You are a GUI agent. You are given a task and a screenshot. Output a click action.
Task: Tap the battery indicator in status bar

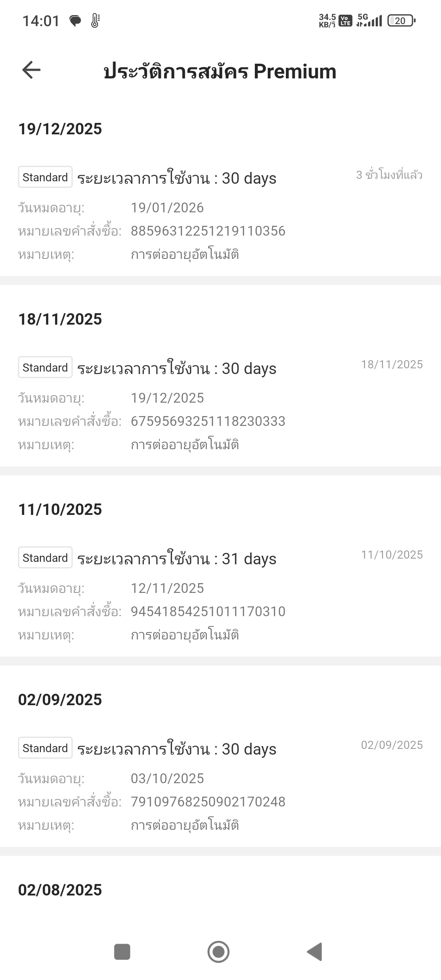pyautogui.click(x=401, y=21)
